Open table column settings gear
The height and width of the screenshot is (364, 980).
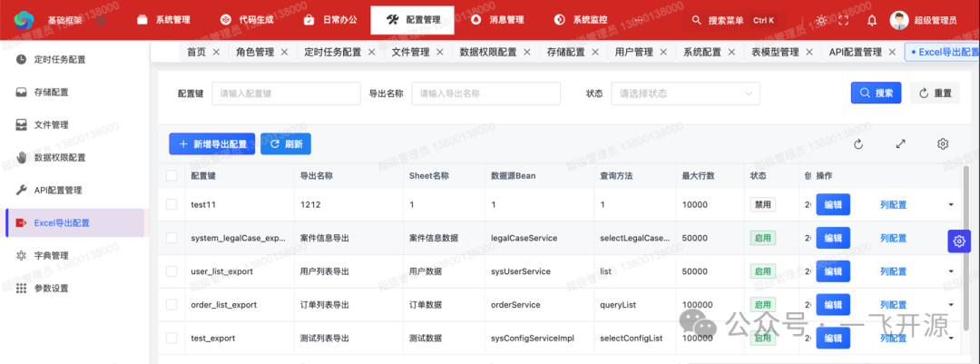(x=943, y=143)
